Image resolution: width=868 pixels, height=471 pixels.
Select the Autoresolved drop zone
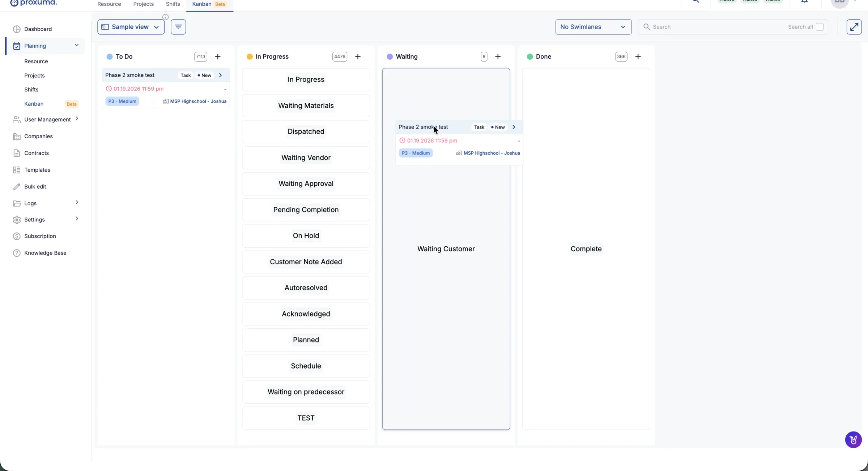(306, 288)
